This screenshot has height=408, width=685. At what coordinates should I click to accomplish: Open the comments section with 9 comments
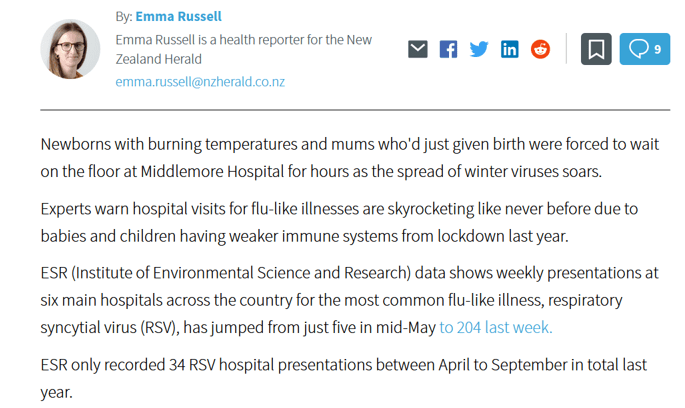tap(644, 49)
